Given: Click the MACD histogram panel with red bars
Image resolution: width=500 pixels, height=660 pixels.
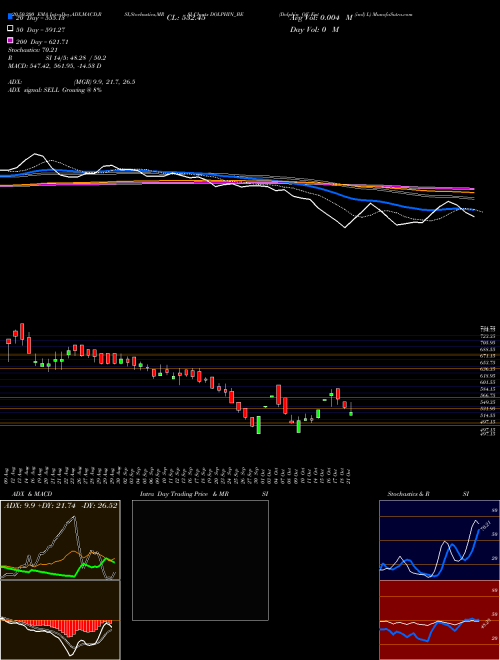Looking at the screenshot, I should 60,620.
